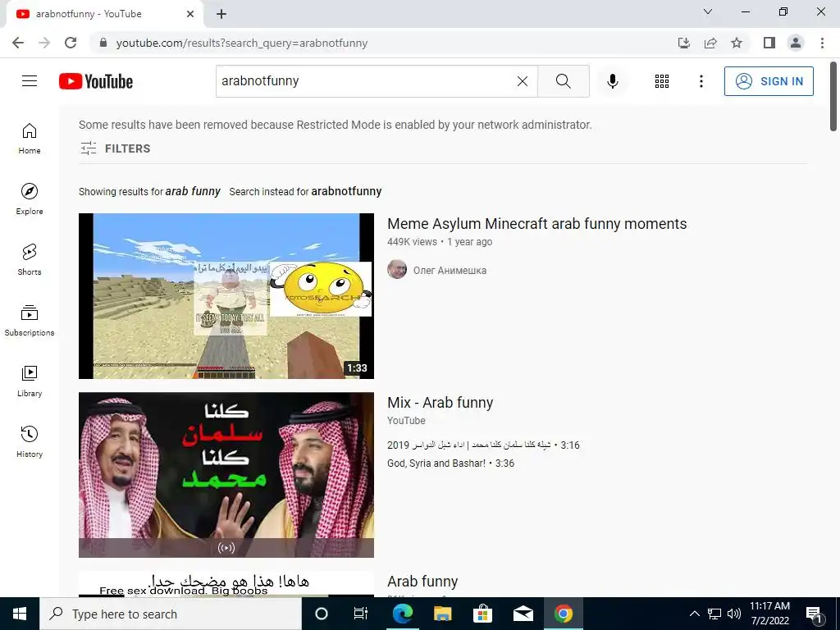
Task: Toggle the Chrome side panel
Action: tap(769, 43)
